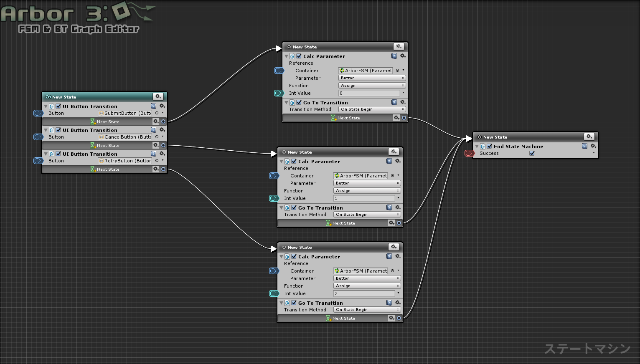This screenshot has height=364, width=640.
Task: Open the Parameter dropdown above Int Value 0
Action: (x=372, y=78)
